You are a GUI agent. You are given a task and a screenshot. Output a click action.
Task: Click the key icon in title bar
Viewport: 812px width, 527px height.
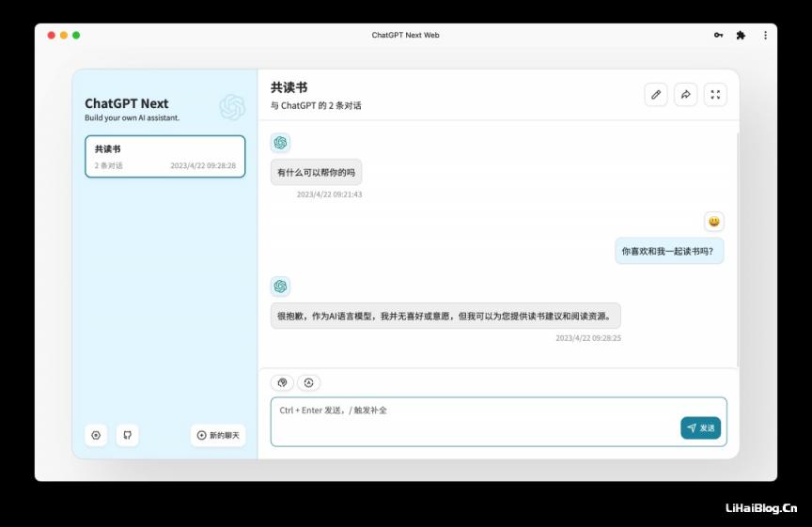coord(718,35)
